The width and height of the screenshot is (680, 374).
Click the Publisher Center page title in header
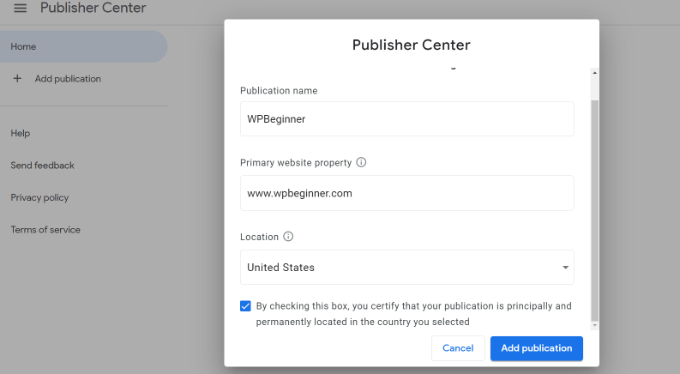[x=93, y=8]
